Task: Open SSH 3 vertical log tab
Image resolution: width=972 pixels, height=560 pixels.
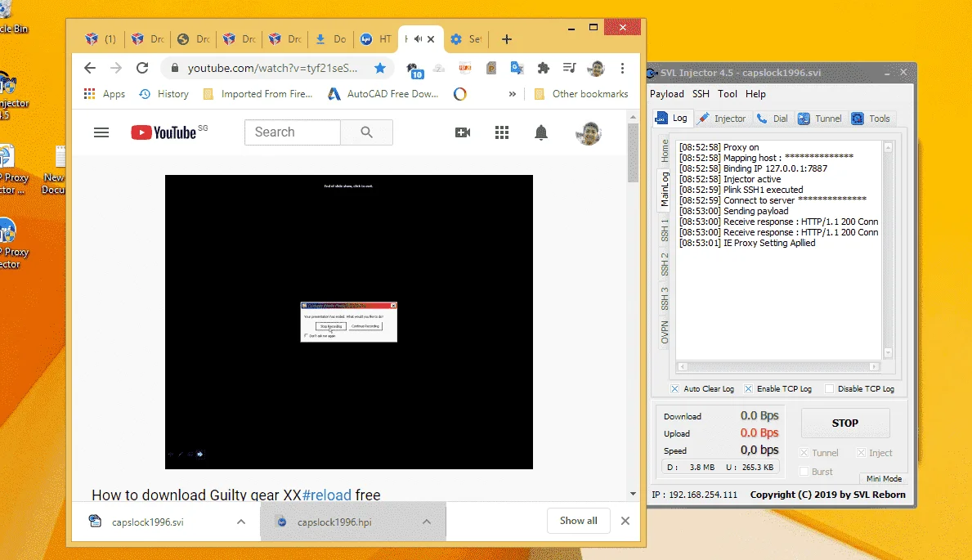Action: click(664, 299)
